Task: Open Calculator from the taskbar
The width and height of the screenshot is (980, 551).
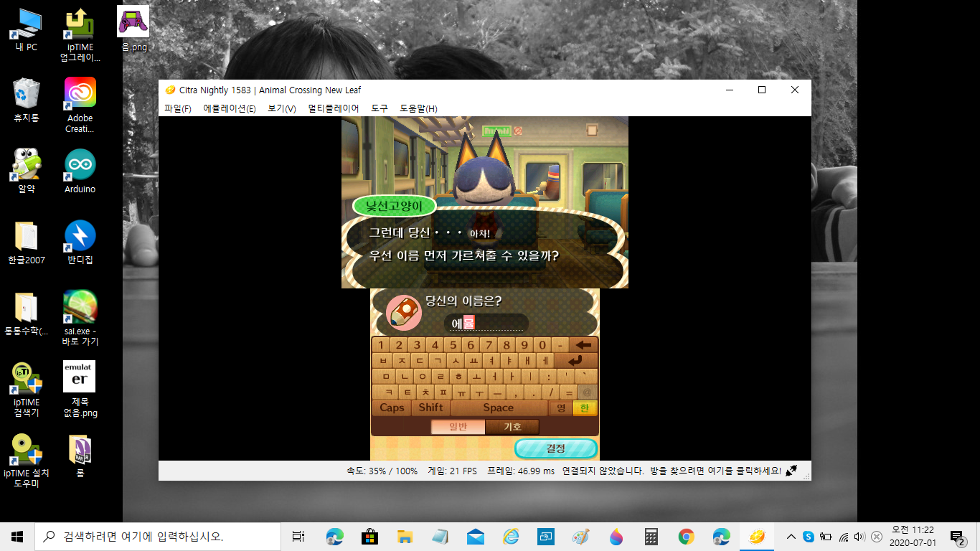Action: coord(651,536)
